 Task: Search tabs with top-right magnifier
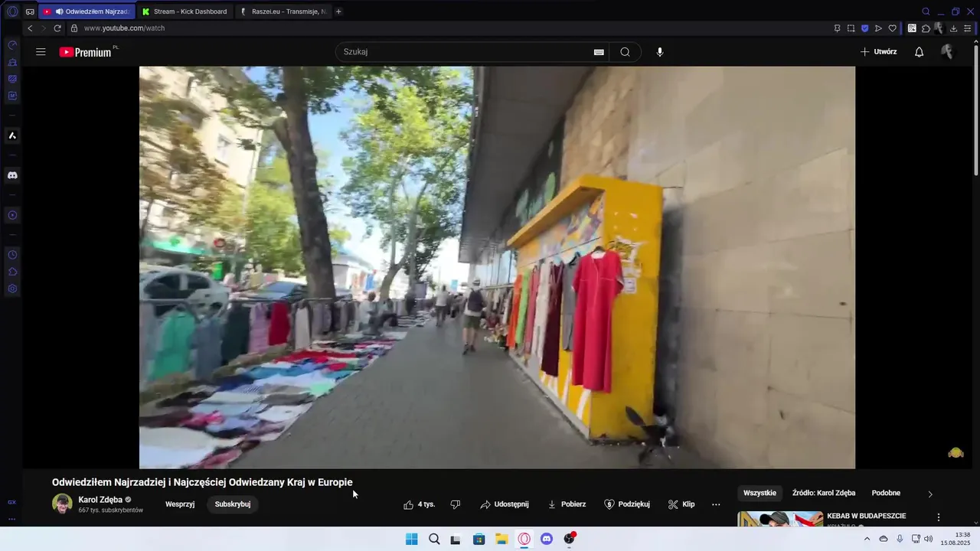coord(926,11)
